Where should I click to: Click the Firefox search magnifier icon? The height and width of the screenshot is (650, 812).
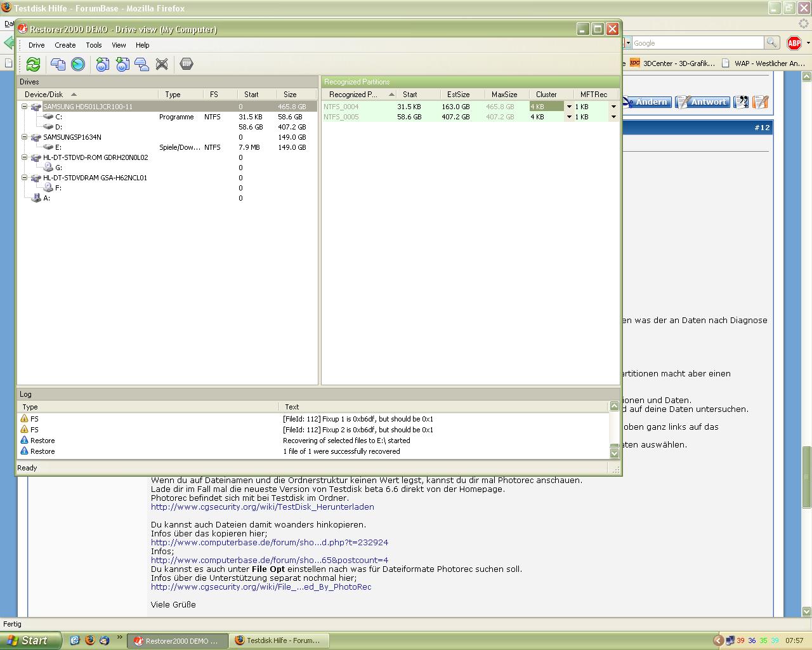[771, 43]
